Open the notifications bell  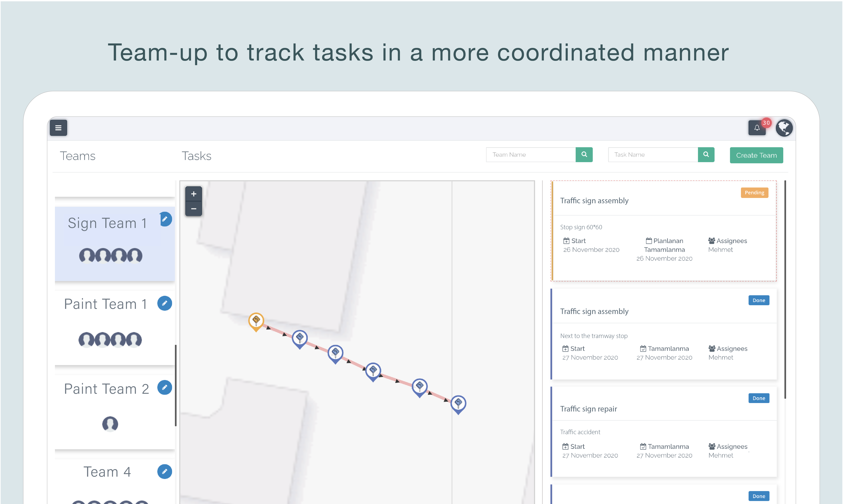click(757, 128)
